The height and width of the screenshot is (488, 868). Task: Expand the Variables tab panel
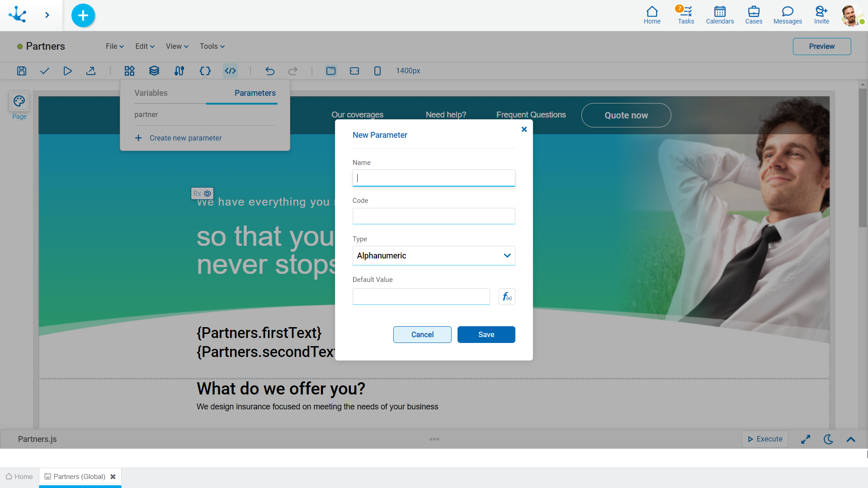point(150,92)
